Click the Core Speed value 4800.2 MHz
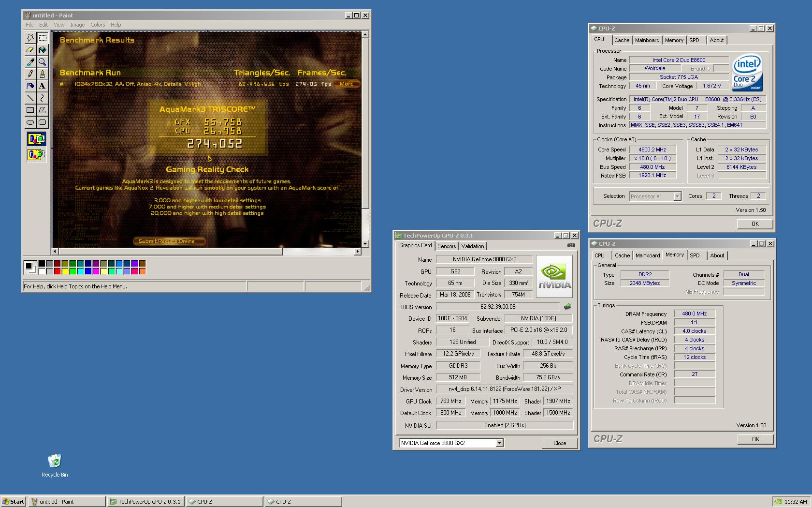 652,149
